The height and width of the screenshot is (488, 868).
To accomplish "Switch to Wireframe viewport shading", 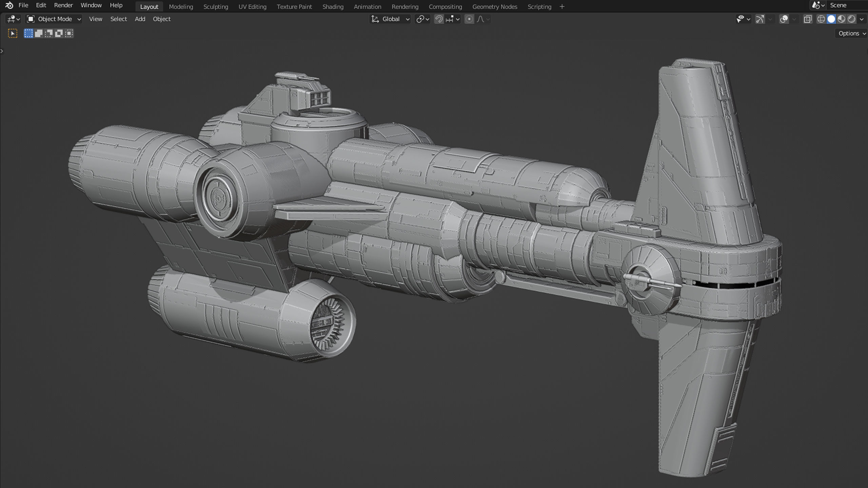I will (821, 19).
